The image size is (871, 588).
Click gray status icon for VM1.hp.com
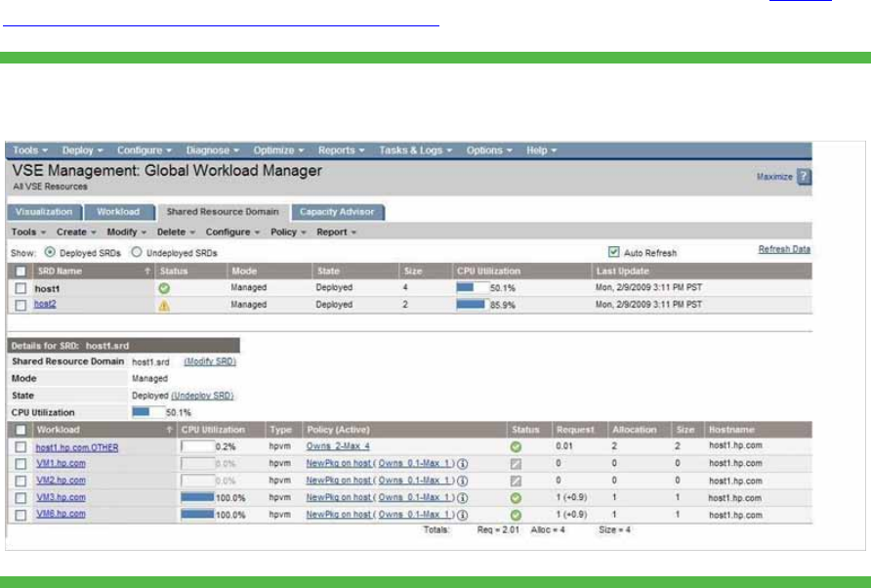pyautogui.click(x=516, y=464)
